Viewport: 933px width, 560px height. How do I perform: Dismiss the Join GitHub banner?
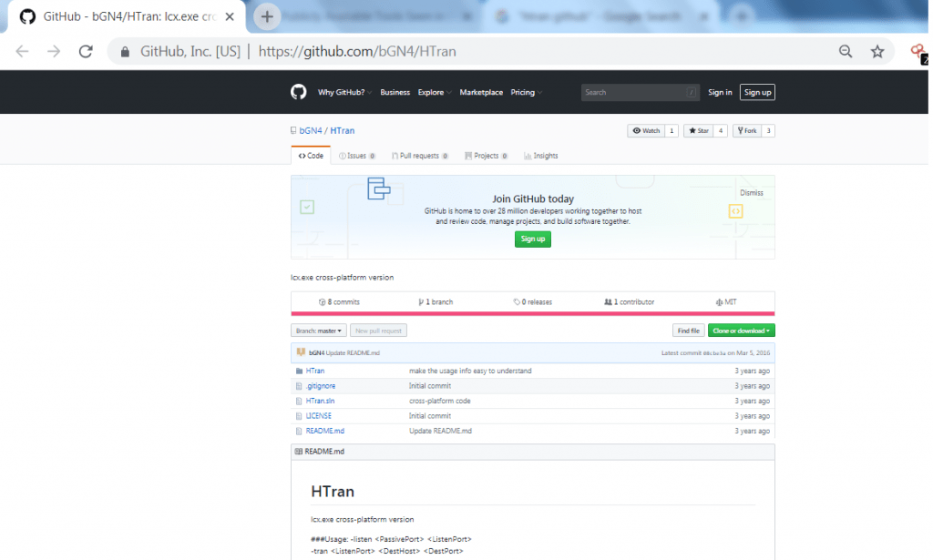pyautogui.click(x=752, y=193)
